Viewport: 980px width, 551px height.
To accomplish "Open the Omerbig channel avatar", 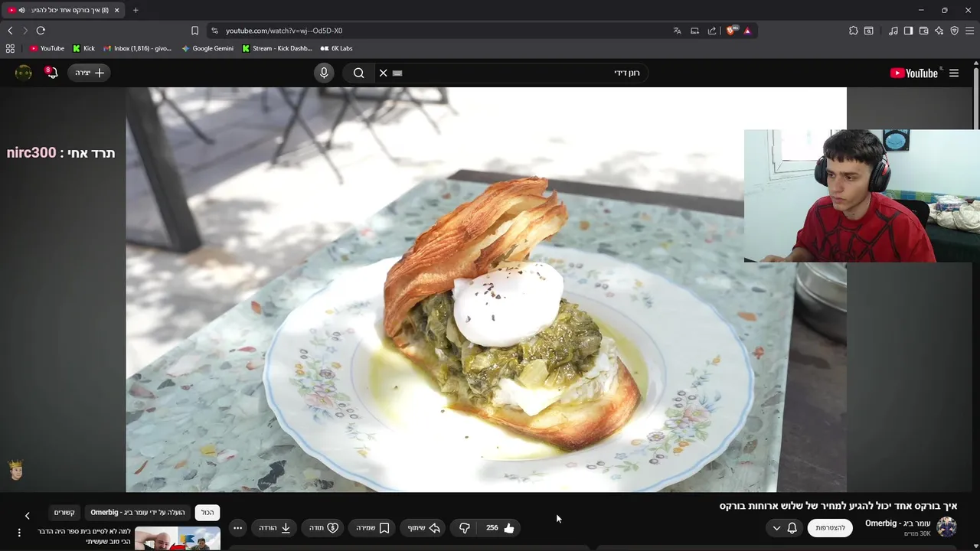I will [947, 527].
